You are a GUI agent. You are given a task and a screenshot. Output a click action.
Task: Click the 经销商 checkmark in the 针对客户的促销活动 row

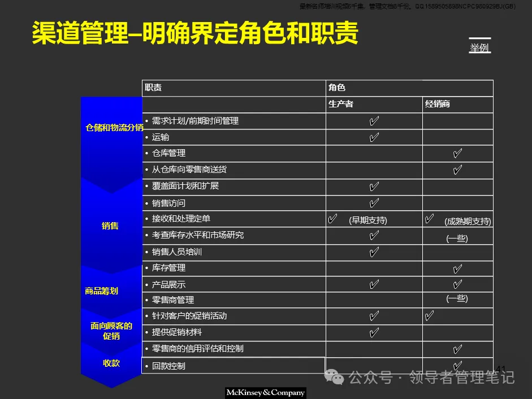coord(429,316)
